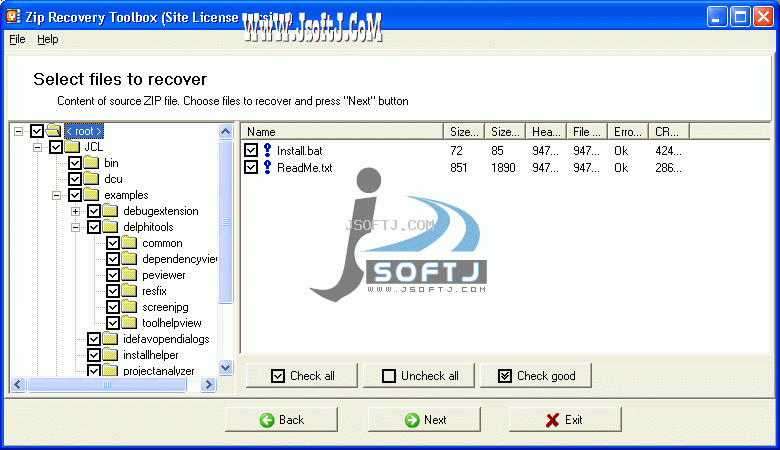Click the dependencyview folder icon
Screen dimensions: 780x450
pyautogui.click(x=129, y=259)
